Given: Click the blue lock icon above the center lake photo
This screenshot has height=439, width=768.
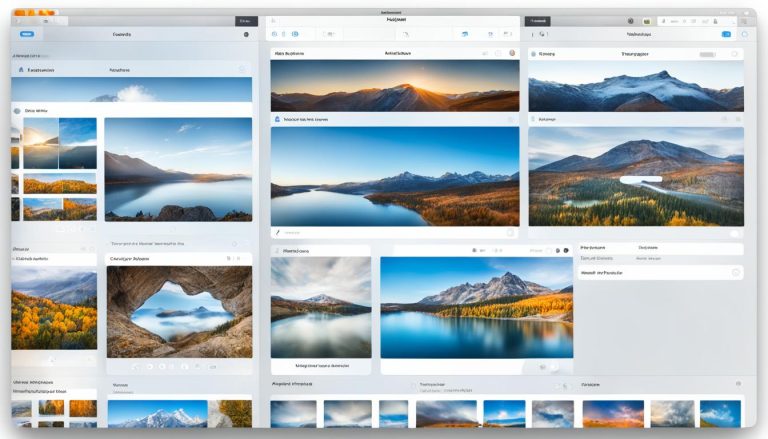Looking at the screenshot, I should tap(277, 119).
